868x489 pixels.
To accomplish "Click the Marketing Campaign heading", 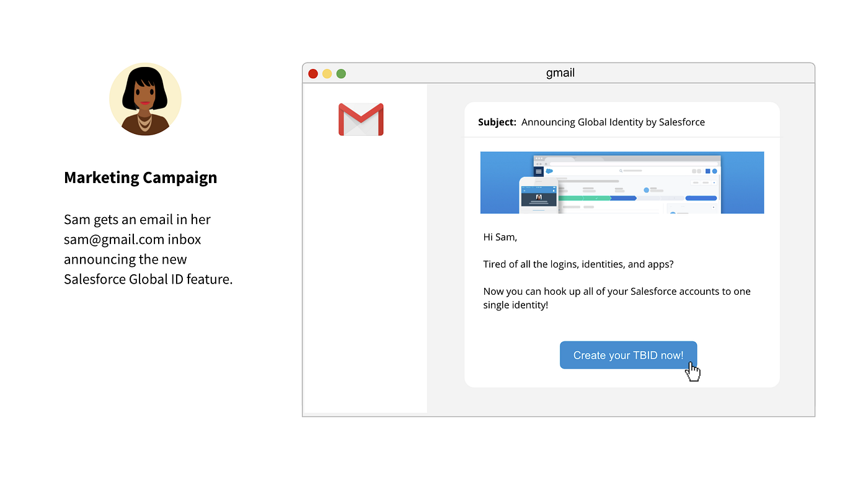I will click(x=141, y=177).
